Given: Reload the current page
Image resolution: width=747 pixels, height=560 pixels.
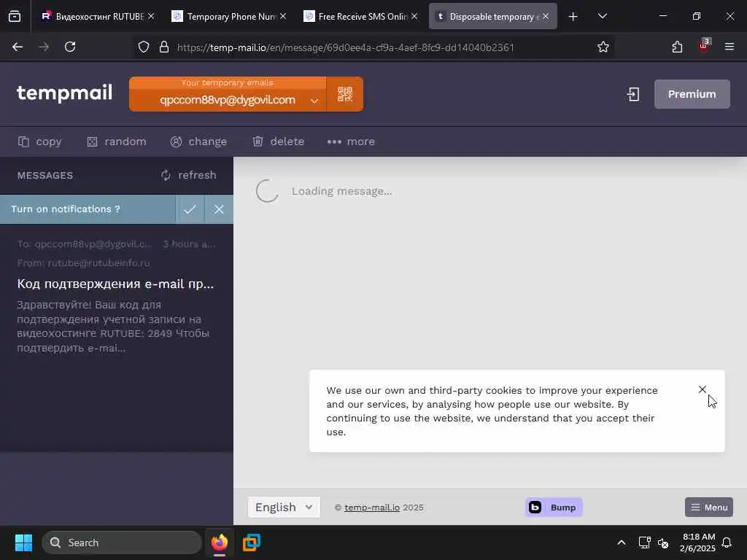Looking at the screenshot, I should tap(70, 47).
